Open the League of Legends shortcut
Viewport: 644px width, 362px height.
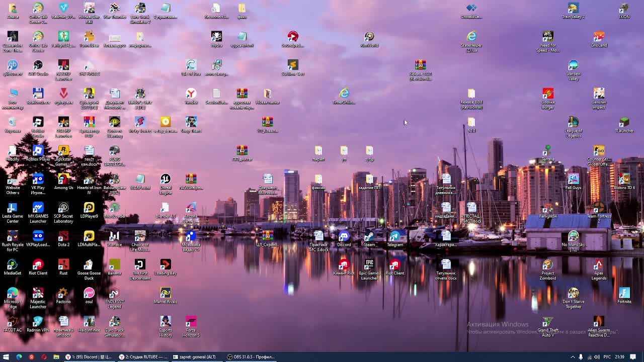574,127
